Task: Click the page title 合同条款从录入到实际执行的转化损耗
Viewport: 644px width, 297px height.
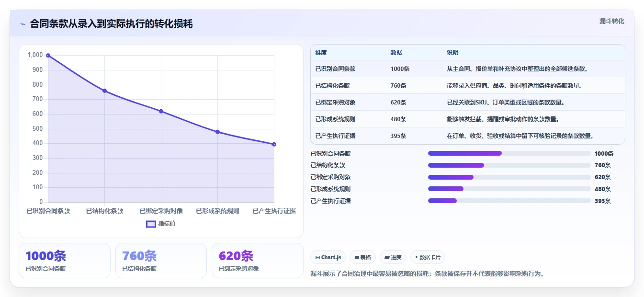Action: pos(111,23)
